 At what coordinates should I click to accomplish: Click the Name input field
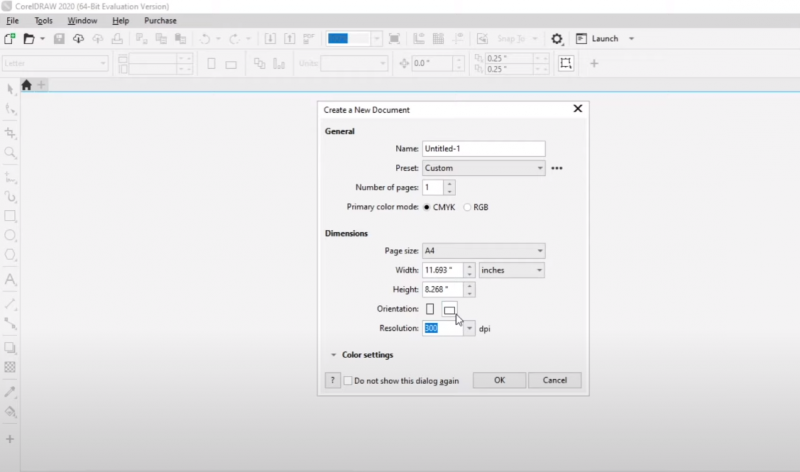484,148
